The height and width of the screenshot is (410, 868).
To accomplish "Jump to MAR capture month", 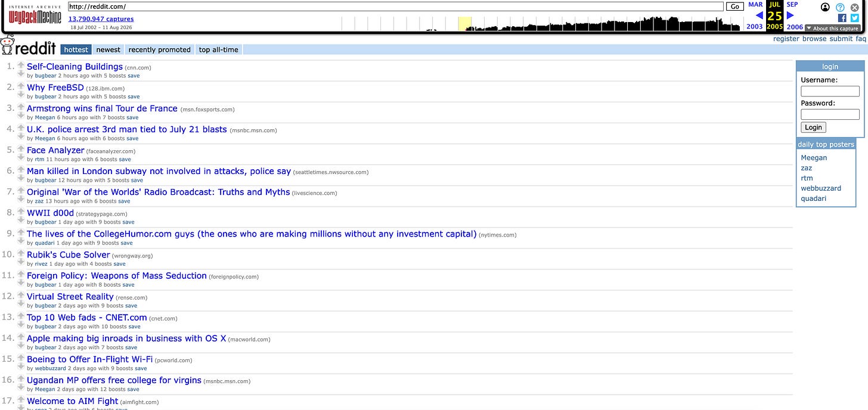I will pos(755,4).
